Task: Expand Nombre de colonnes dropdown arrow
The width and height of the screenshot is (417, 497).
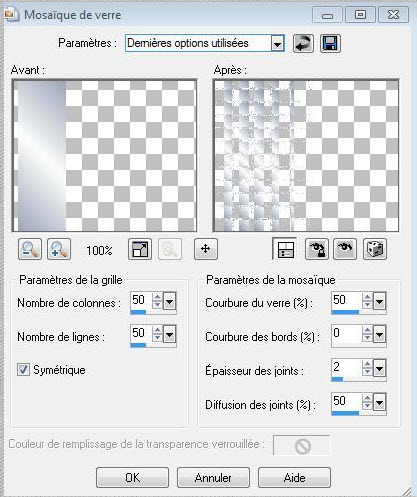Action: point(170,302)
